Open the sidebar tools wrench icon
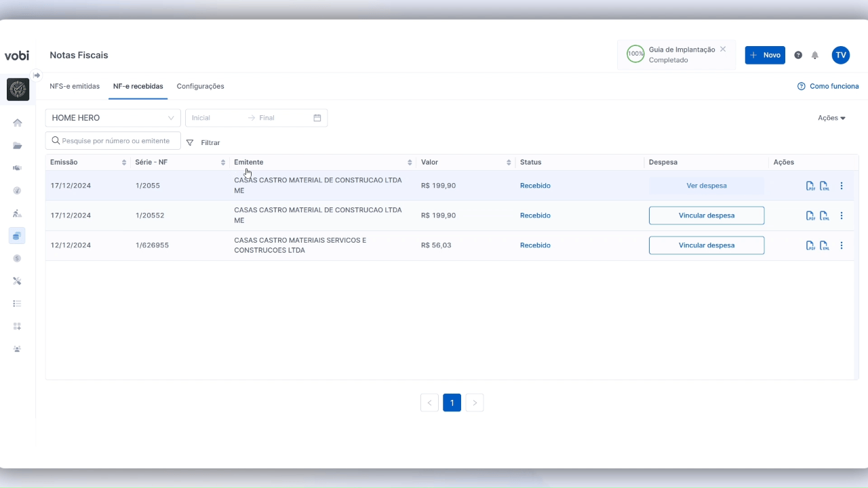Screen dimensions: 868x488 click(18, 281)
